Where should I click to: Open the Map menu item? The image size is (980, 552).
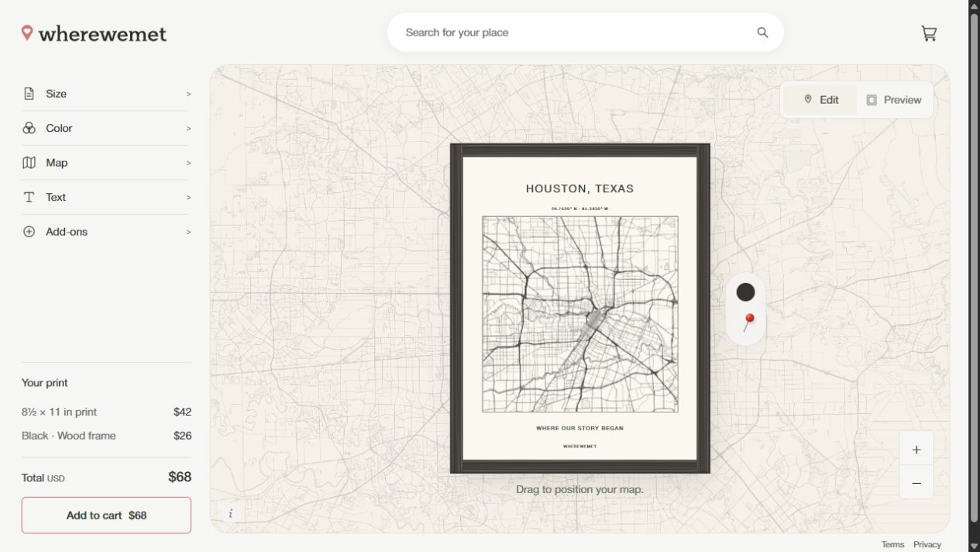point(106,163)
